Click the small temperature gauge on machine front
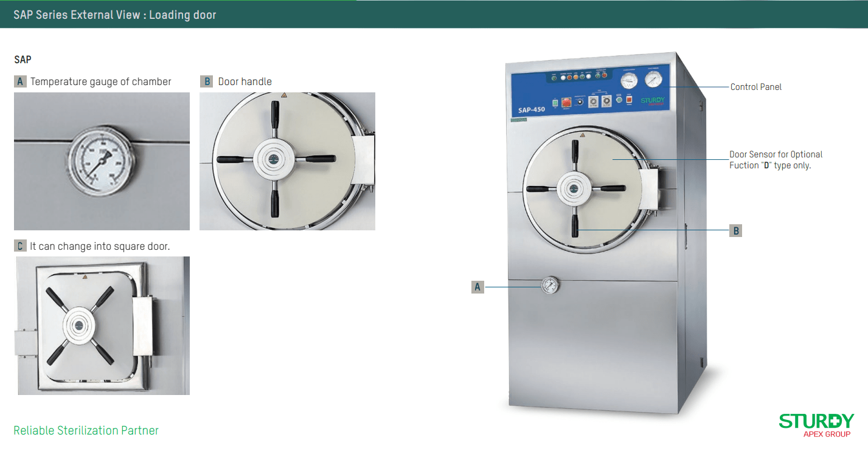This screenshot has height=457, width=868. [x=549, y=285]
